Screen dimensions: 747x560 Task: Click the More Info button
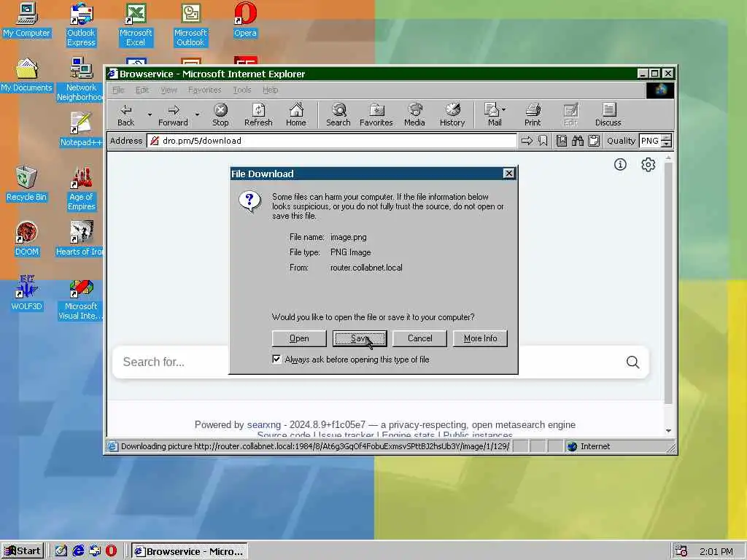click(x=480, y=338)
